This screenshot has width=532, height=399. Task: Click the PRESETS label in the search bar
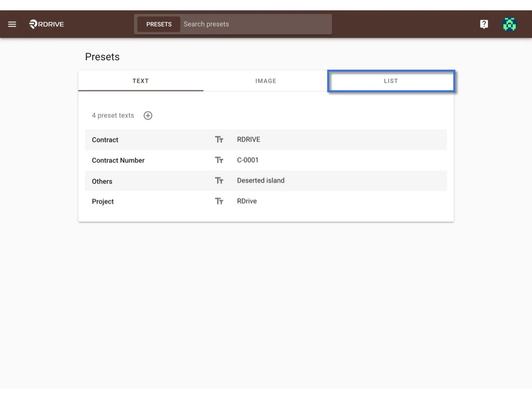pos(159,24)
